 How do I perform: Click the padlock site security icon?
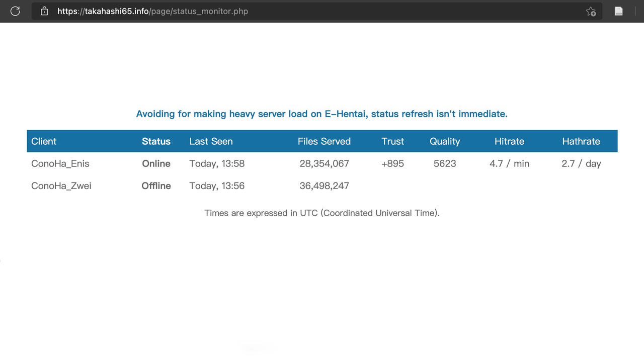point(44,11)
